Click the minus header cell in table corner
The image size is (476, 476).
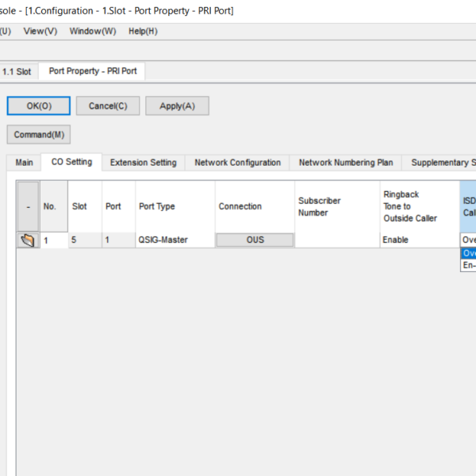click(28, 206)
